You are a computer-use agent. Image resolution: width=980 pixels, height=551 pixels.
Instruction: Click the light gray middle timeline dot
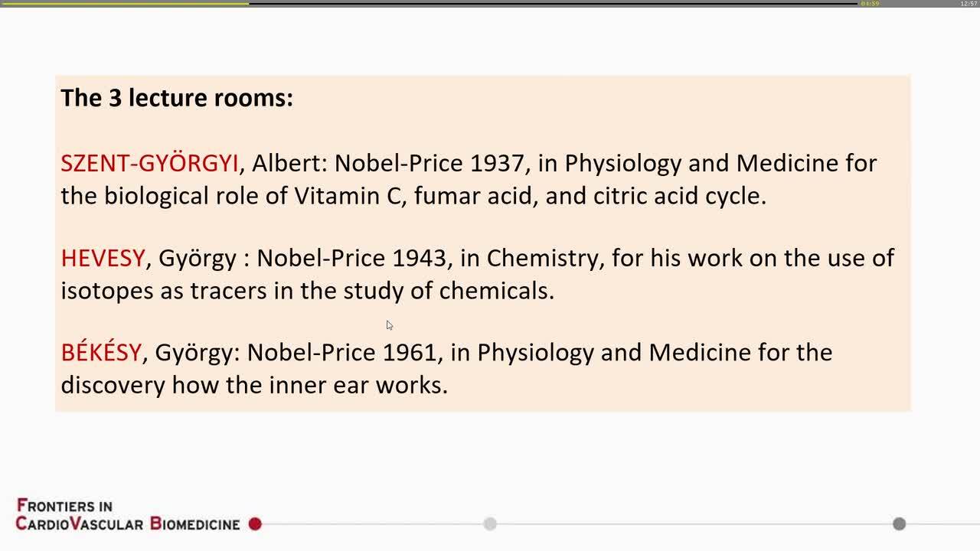490,524
